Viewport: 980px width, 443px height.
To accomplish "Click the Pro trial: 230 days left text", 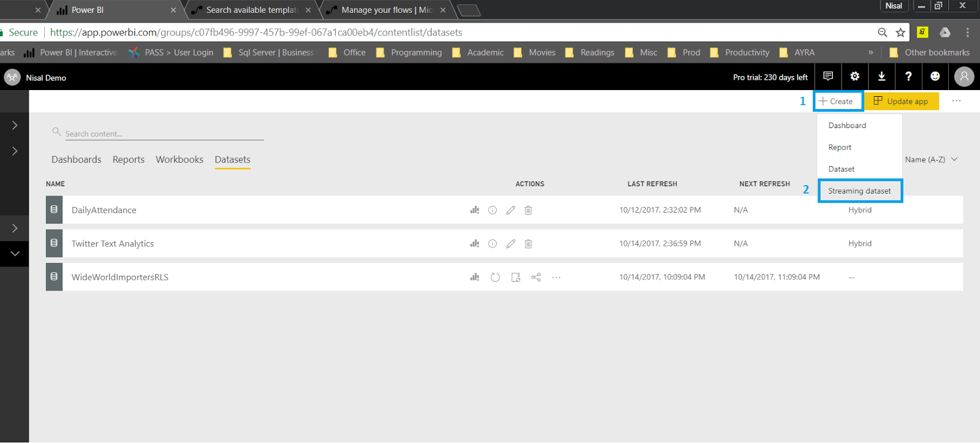I will point(771,77).
